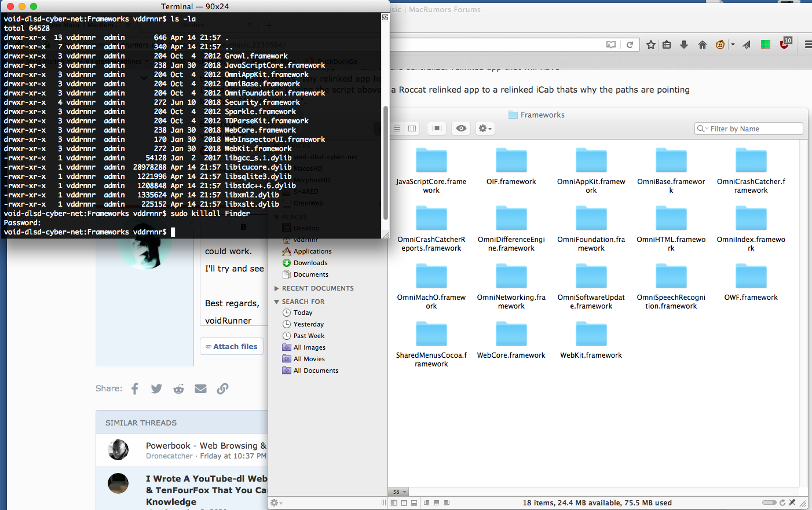Copy the thread link via chain icon

[x=222, y=388]
